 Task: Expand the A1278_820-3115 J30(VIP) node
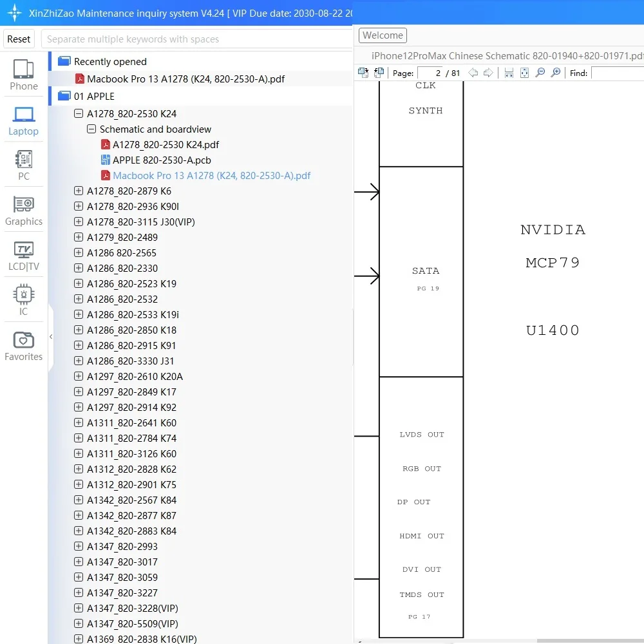coord(79,222)
